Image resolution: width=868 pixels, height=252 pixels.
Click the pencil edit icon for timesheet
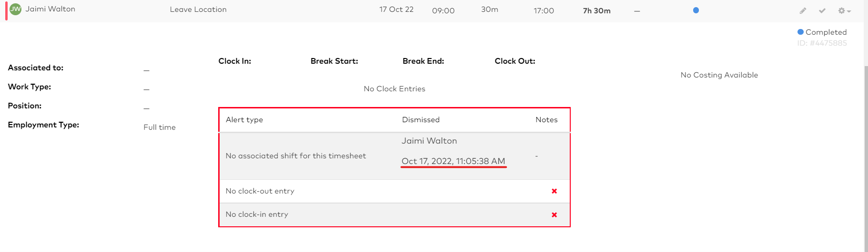point(803,10)
